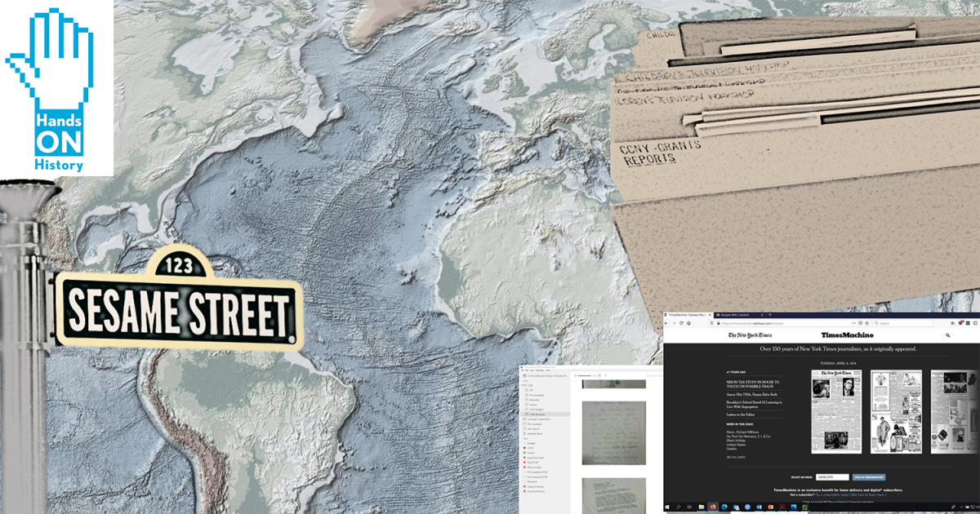Click See Full Index link

coord(735,457)
